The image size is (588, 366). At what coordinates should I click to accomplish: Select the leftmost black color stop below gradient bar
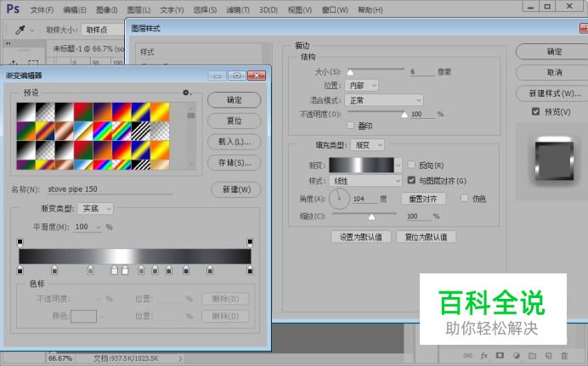click(20, 270)
